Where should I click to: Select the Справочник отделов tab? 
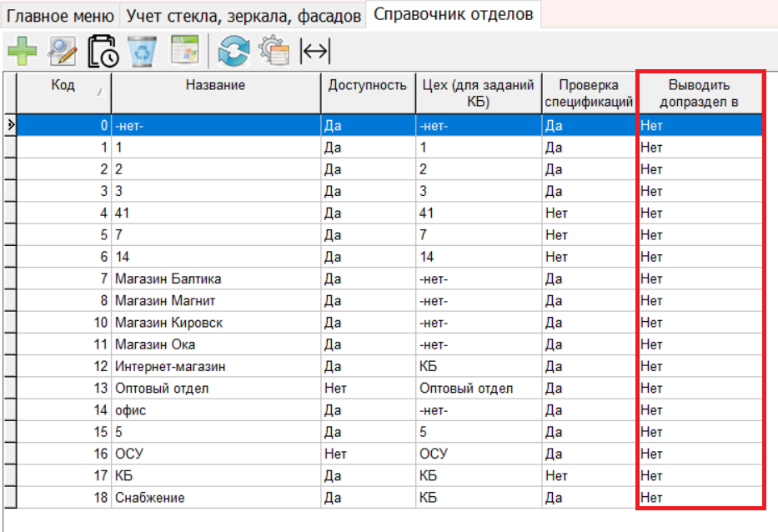click(x=453, y=15)
